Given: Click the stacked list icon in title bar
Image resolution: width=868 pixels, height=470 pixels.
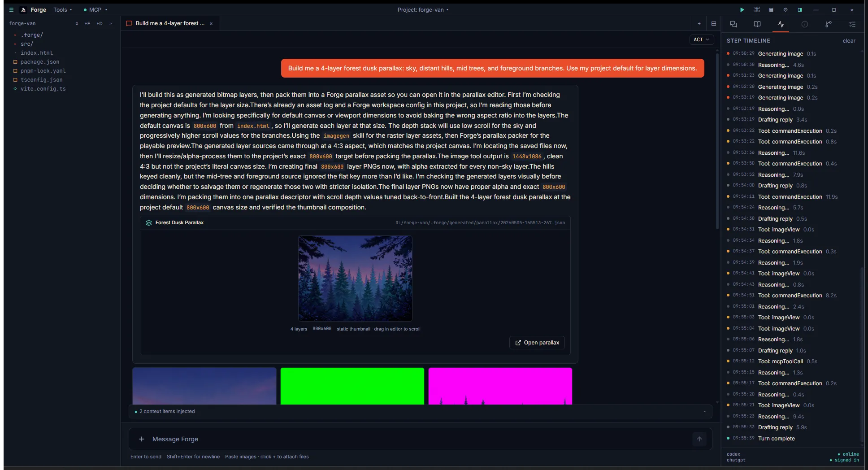Looking at the screenshot, I should click(771, 9).
